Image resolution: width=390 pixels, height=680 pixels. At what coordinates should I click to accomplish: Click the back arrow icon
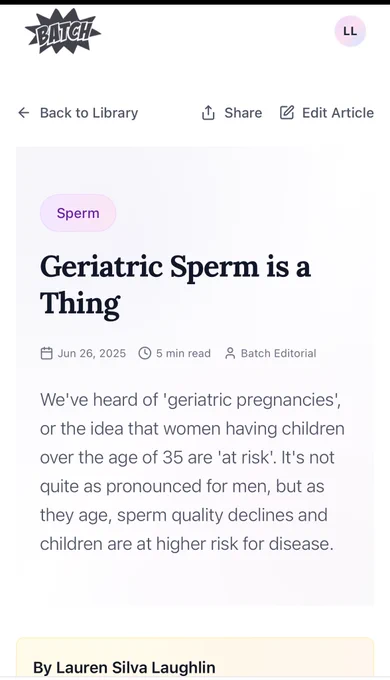pyautogui.click(x=23, y=113)
